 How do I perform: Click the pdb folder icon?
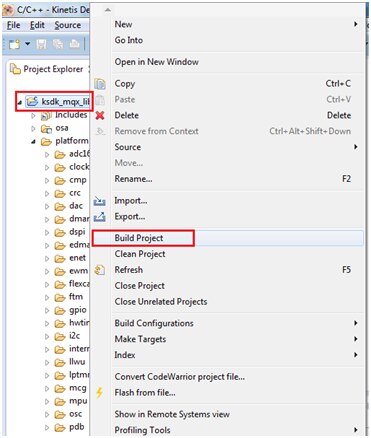[x=60, y=428]
